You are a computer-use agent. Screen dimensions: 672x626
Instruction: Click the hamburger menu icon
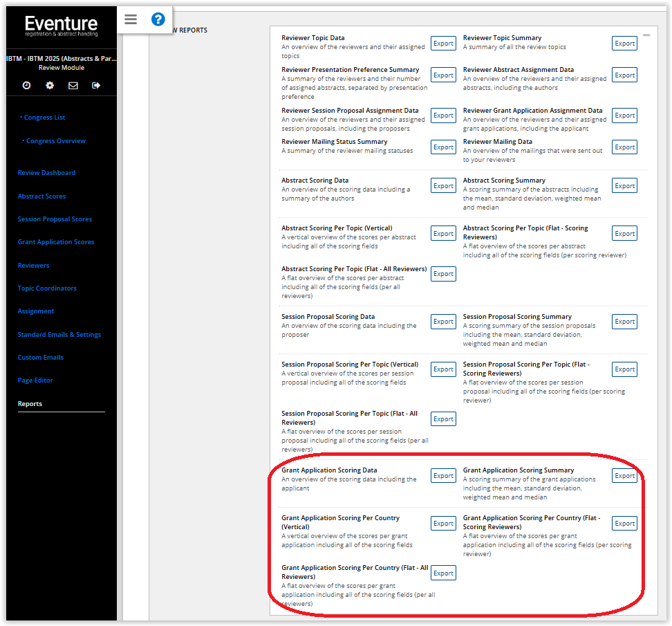click(131, 19)
